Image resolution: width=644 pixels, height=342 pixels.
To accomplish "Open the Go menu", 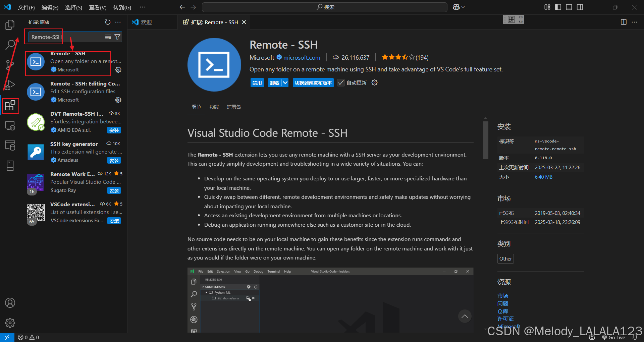I will [122, 7].
